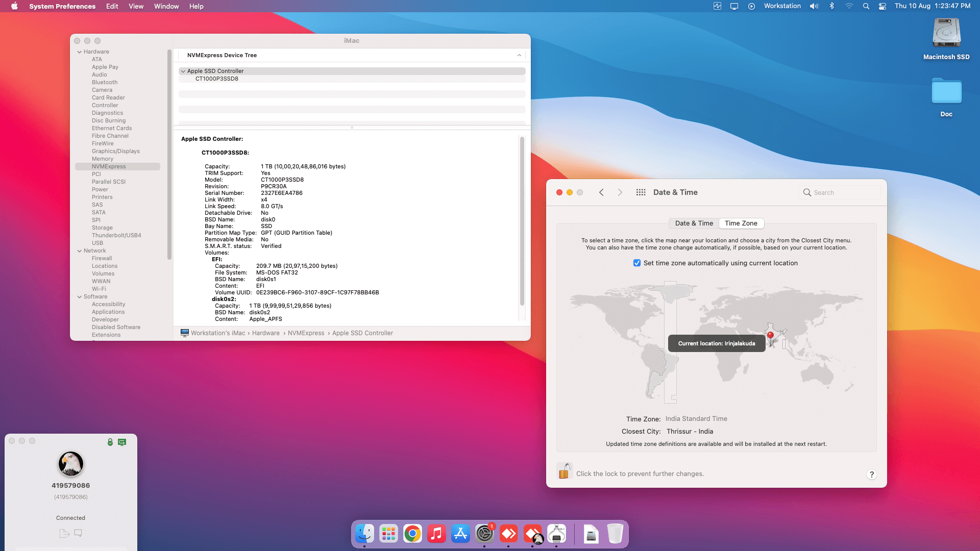The width and height of the screenshot is (980, 551).
Task: Open System Information chip icon in dock
Action: point(556,534)
